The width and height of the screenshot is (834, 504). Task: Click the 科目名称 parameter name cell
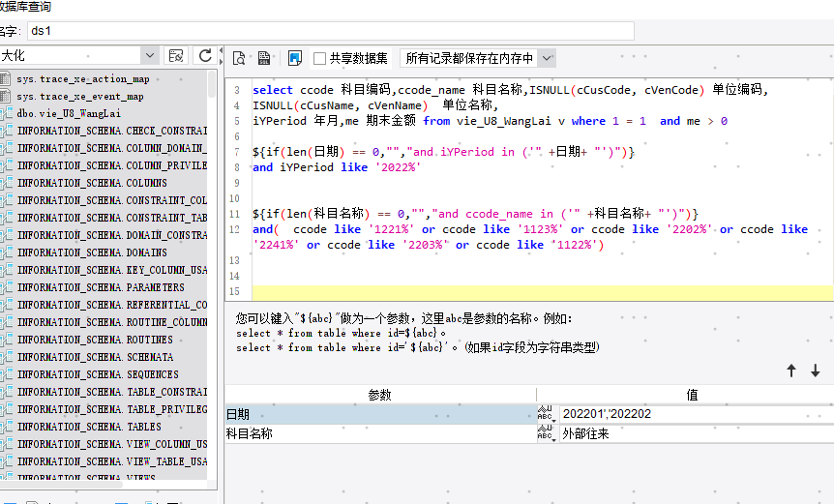(380, 433)
